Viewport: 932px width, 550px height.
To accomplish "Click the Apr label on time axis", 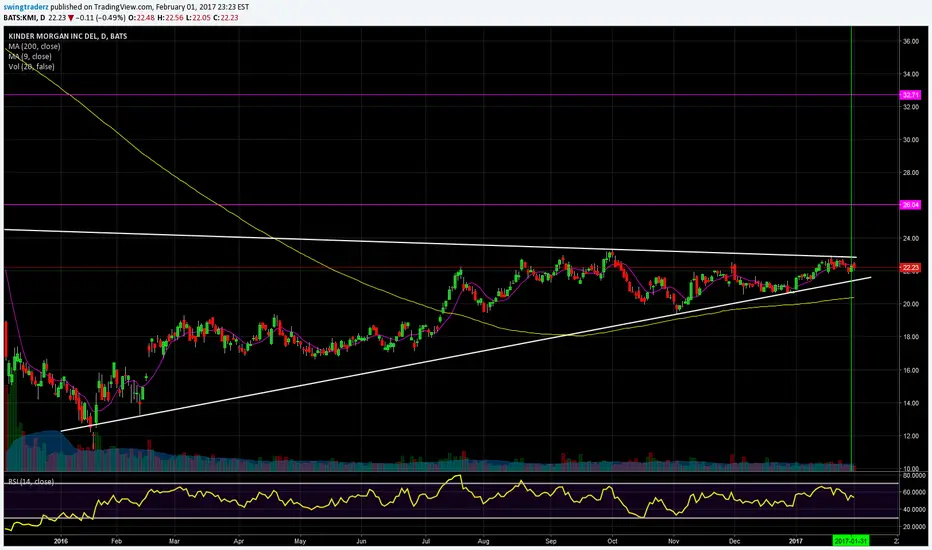I will tap(238, 541).
